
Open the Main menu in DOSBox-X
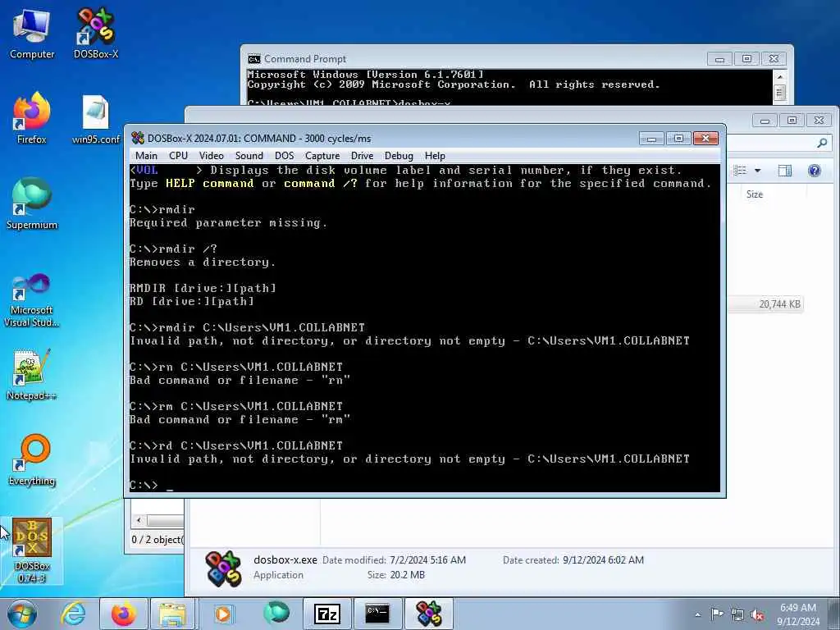(x=146, y=156)
